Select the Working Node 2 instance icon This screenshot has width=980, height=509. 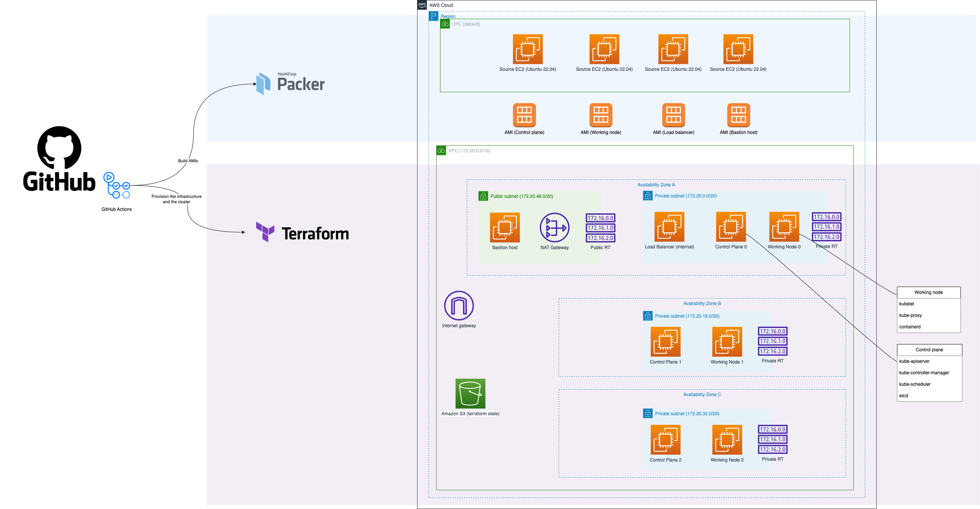pyautogui.click(x=727, y=440)
